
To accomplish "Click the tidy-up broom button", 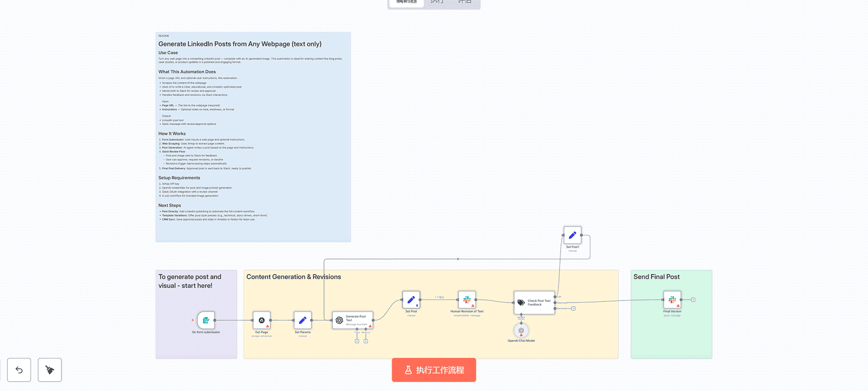I will point(50,370).
